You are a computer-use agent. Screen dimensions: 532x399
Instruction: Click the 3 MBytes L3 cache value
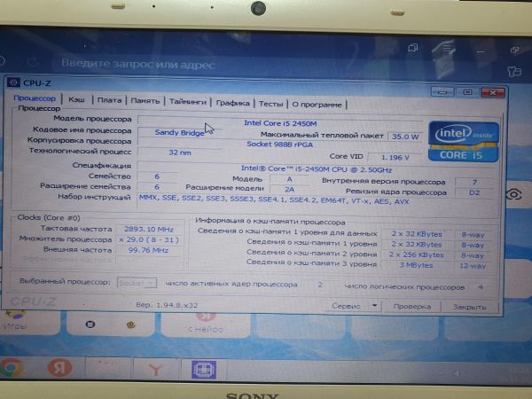[x=417, y=265]
